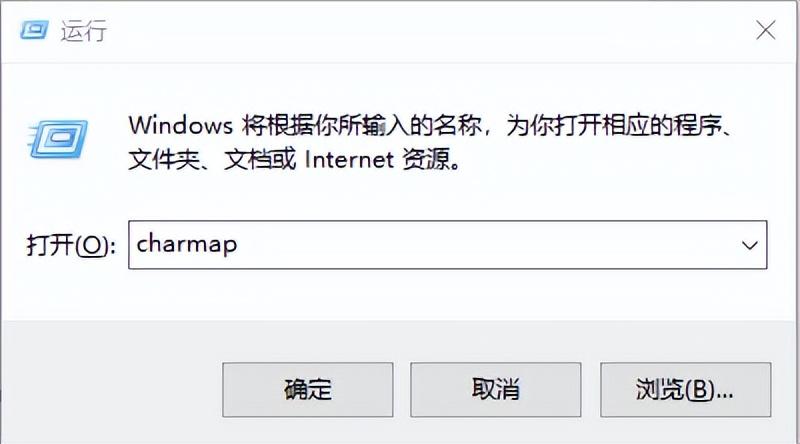This screenshot has width=800, height=444.
Task: Click the typed text charmap
Action: [x=187, y=244]
